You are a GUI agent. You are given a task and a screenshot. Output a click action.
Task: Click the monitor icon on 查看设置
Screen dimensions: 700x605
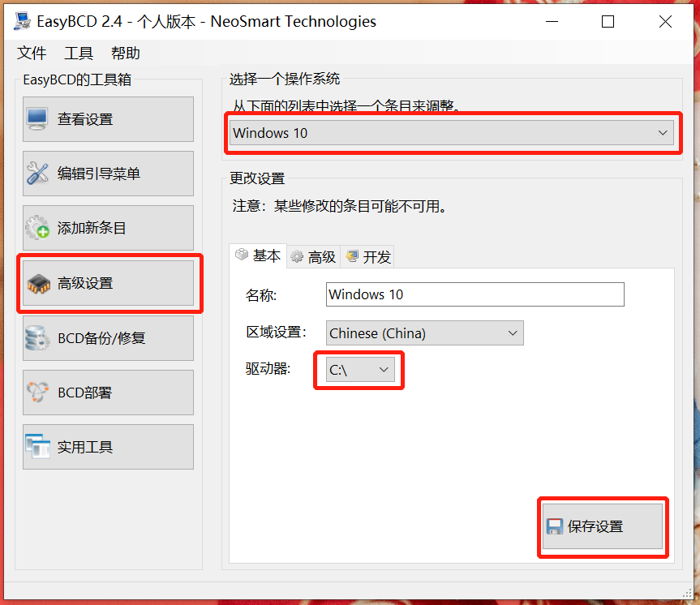[x=37, y=119]
